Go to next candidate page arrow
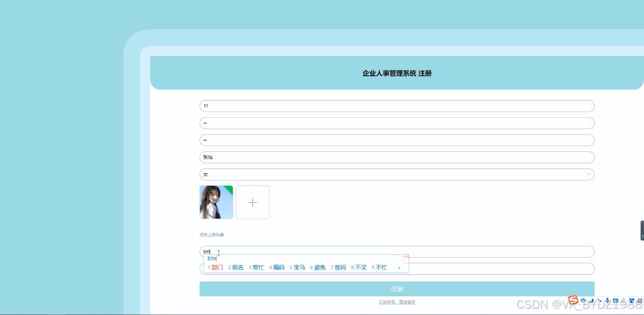This screenshot has height=315, width=644. (399, 268)
